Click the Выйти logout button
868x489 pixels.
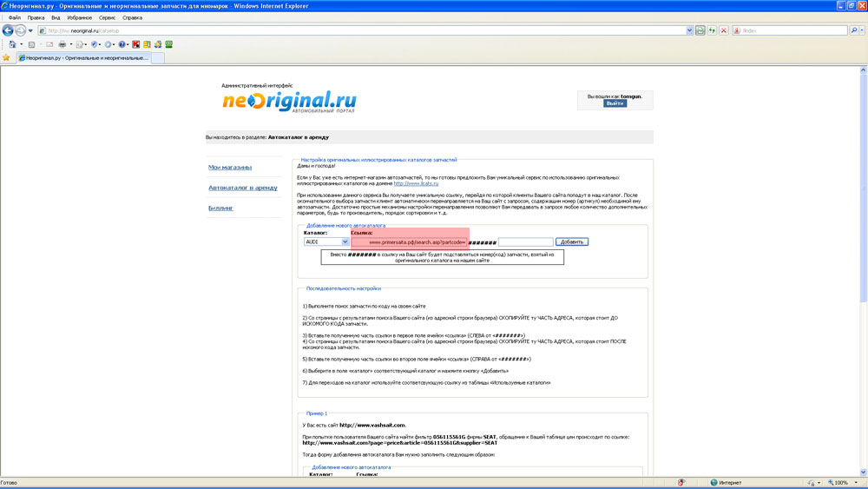[615, 103]
